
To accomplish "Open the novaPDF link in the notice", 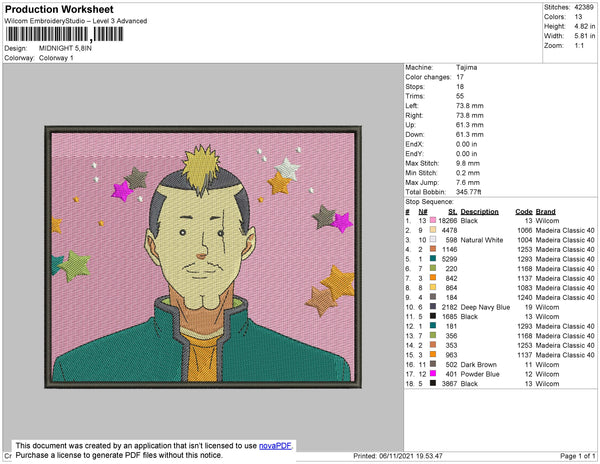I will (275, 446).
